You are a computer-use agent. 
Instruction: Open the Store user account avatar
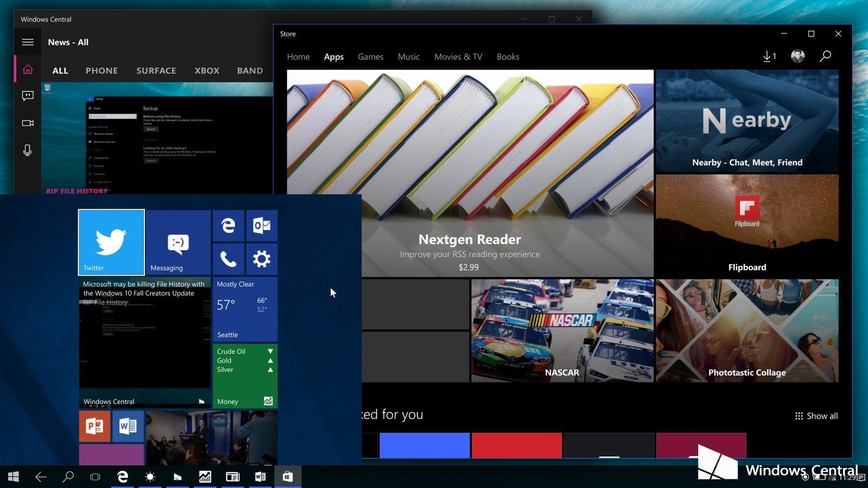click(x=797, y=56)
